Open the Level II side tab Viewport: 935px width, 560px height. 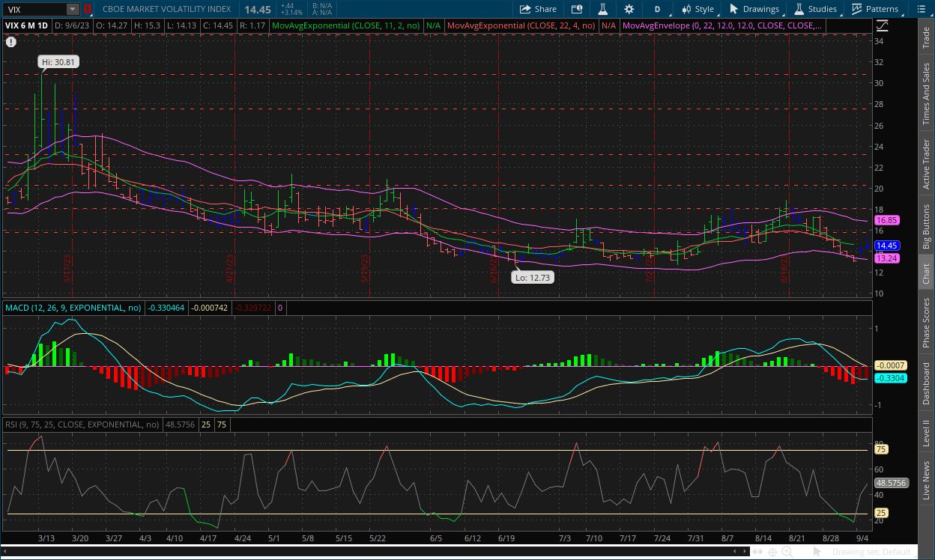(926, 433)
